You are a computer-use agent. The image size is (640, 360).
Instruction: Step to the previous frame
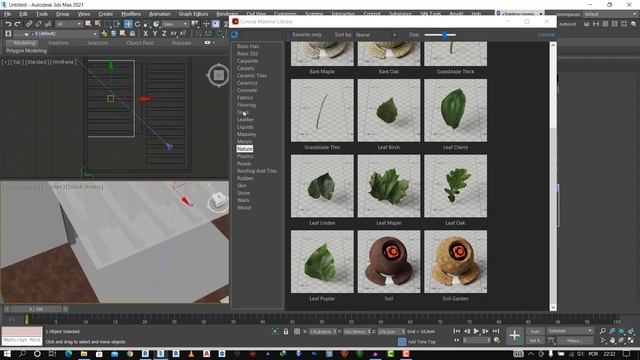467,331
